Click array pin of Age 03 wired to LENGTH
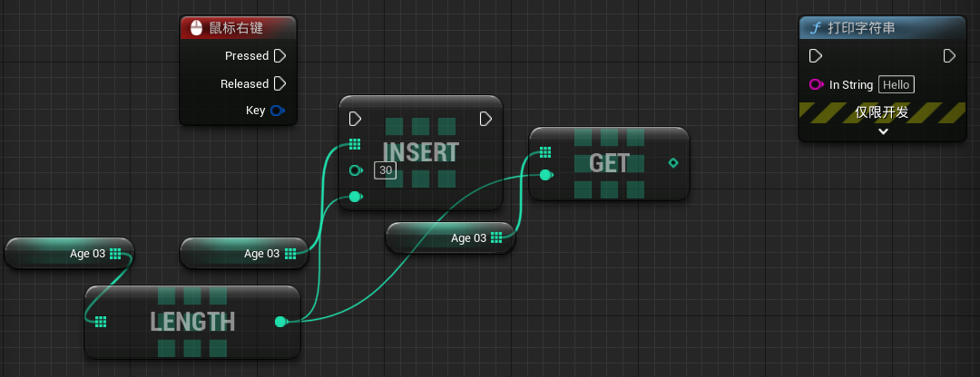 pyautogui.click(x=115, y=254)
